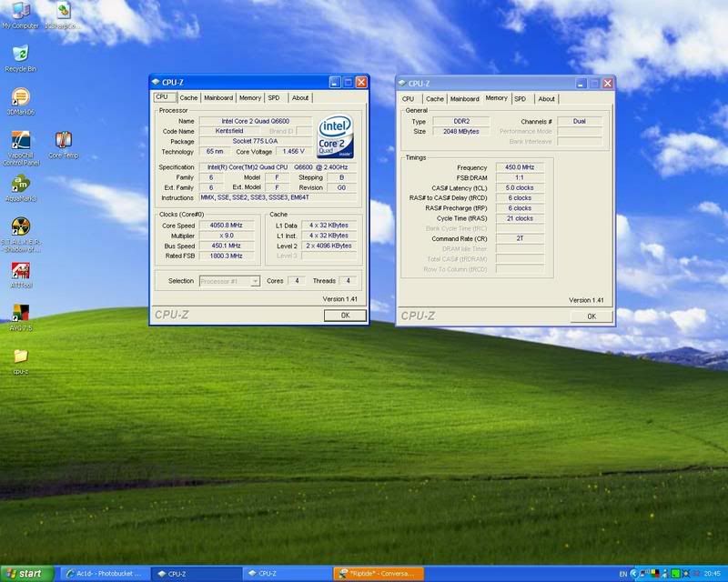Viewport: 728px width, 582px height.
Task: Click the memory Type field DDR2
Action: pos(461,121)
